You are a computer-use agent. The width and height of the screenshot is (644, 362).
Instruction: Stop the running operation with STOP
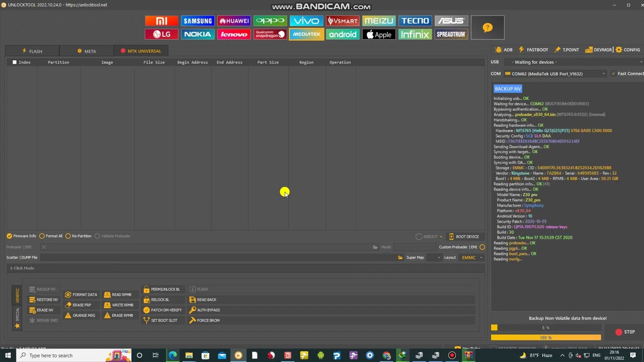[x=625, y=332]
